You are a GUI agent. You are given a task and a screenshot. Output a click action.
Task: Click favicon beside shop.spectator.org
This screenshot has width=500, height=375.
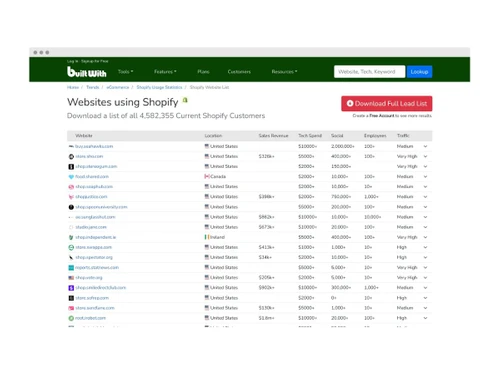(71, 257)
